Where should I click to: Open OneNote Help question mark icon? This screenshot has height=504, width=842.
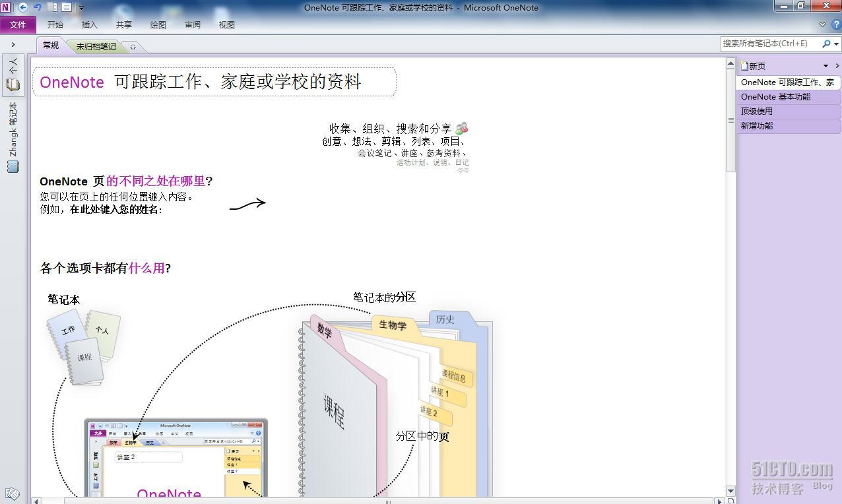tap(835, 24)
